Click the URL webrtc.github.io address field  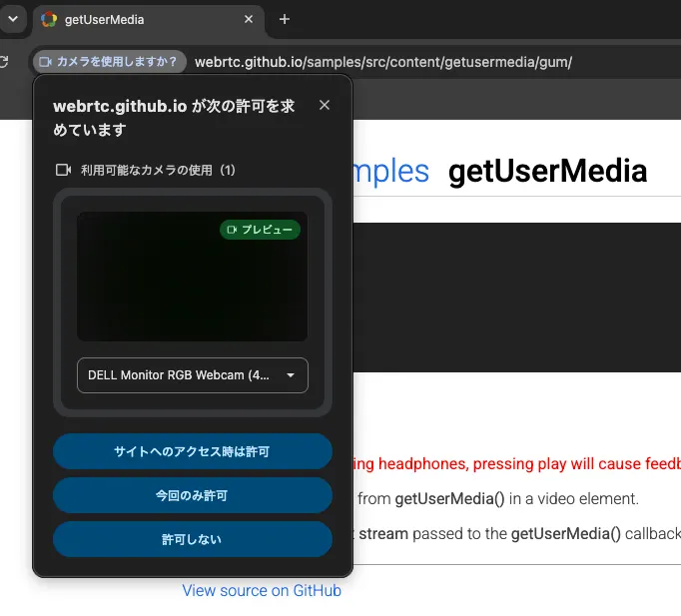coord(383,62)
